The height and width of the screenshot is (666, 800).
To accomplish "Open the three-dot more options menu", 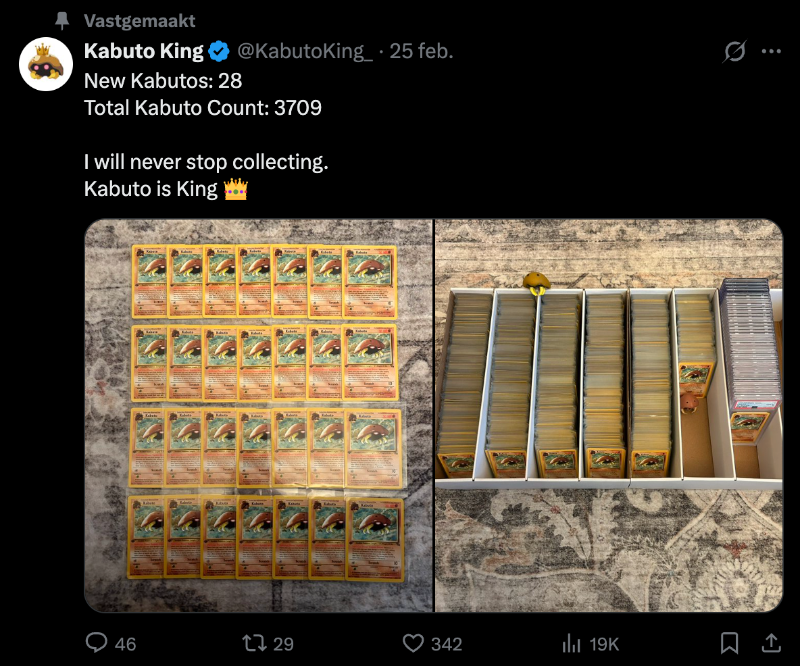I will [771, 51].
